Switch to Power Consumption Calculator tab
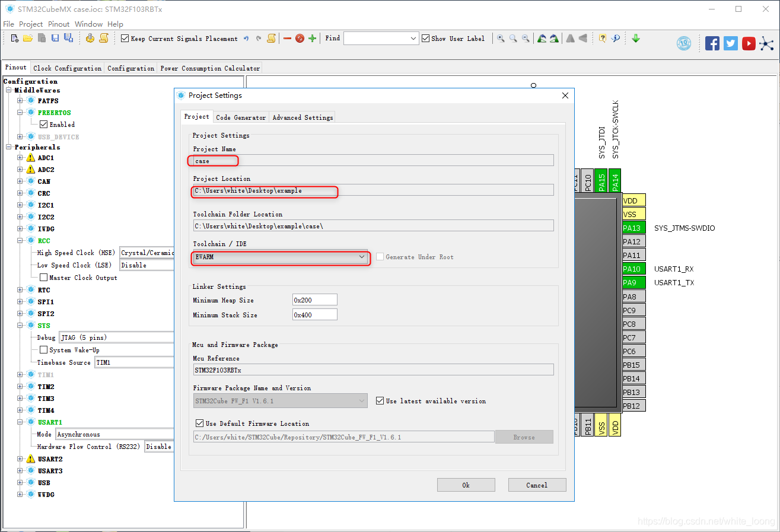The image size is (780, 532). tap(210, 68)
